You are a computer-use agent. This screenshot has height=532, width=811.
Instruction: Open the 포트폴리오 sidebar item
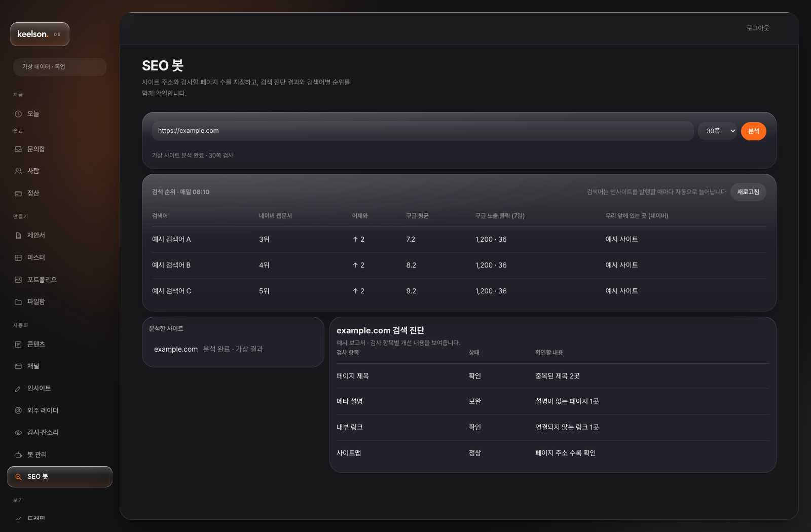coord(60,280)
